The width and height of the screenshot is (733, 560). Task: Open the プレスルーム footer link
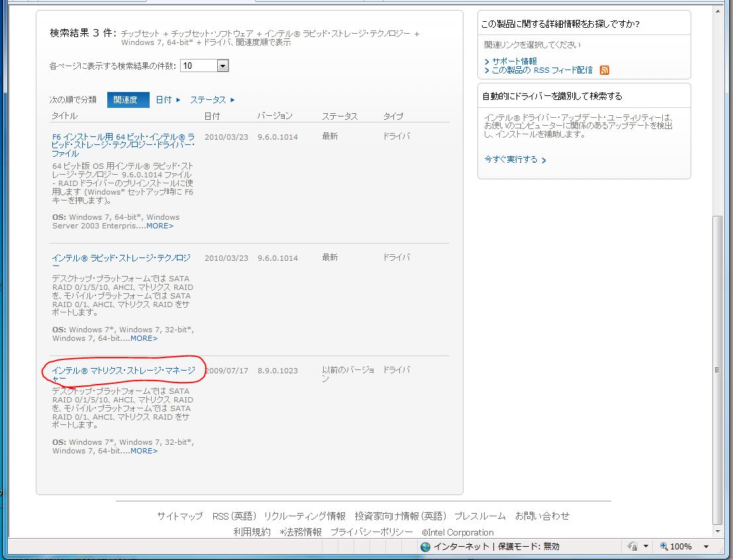[x=480, y=516]
